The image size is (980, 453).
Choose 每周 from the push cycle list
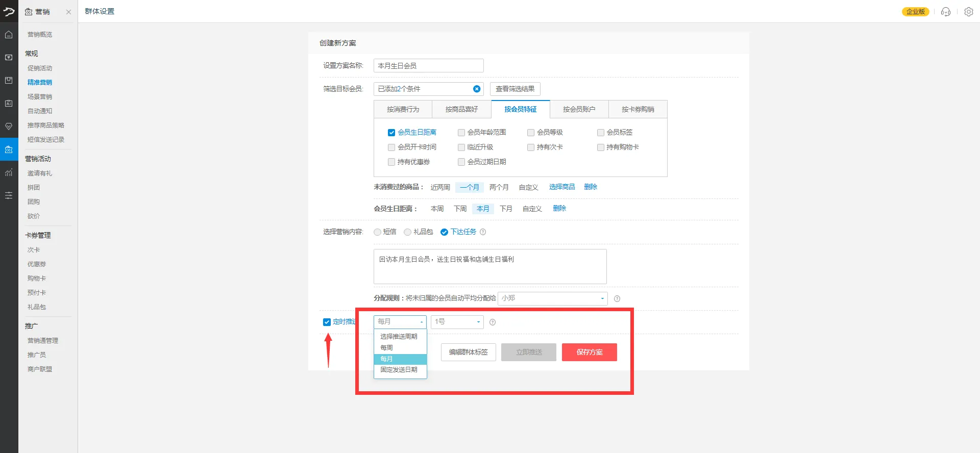[x=387, y=347]
